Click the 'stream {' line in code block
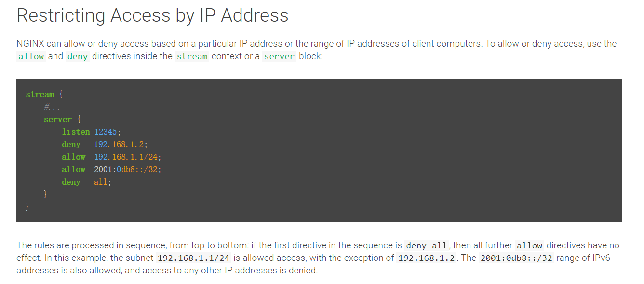This screenshot has width=644, height=284. coord(44,94)
